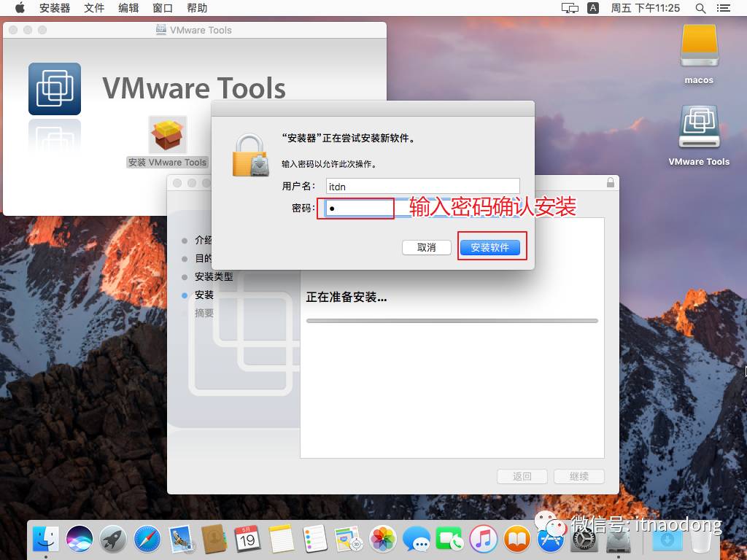Open Reminders list icon in dock

(x=315, y=539)
